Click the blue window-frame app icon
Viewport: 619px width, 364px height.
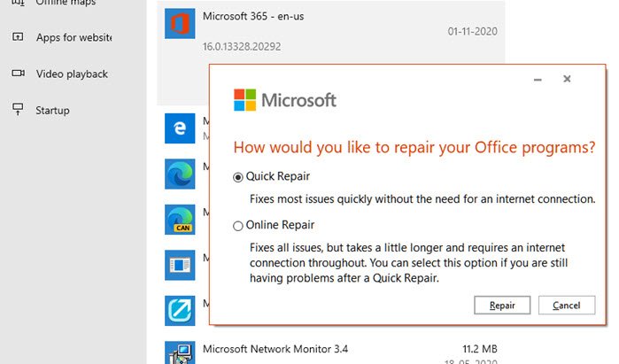[180, 265]
